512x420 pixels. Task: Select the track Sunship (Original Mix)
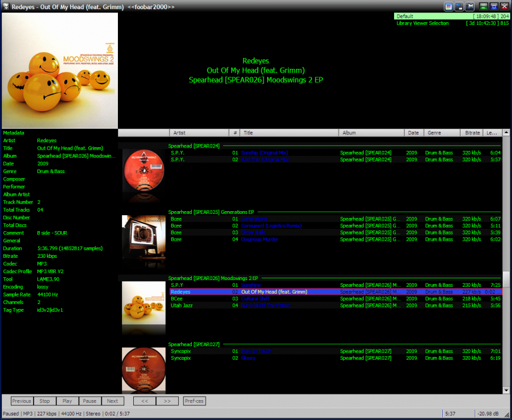[335, 153]
